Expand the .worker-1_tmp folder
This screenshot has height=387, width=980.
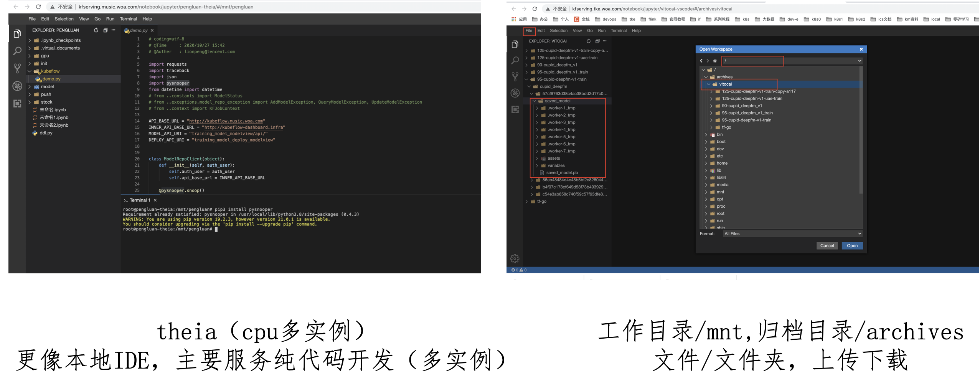[x=536, y=108]
